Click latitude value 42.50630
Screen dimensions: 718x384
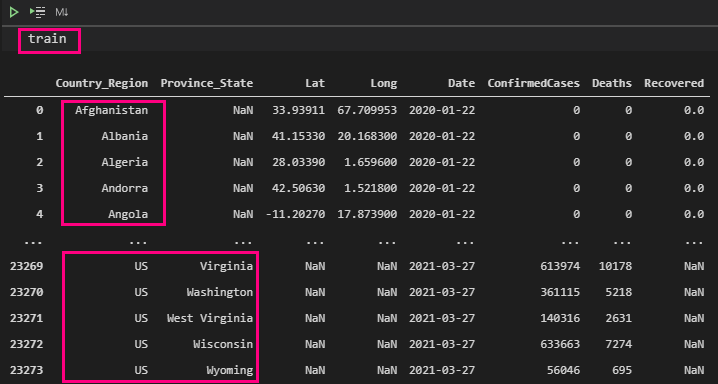click(299, 188)
